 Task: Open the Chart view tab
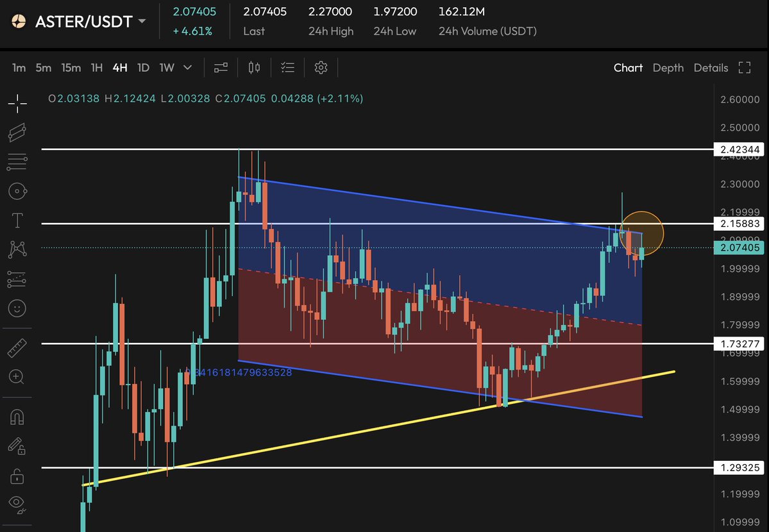[x=628, y=68]
